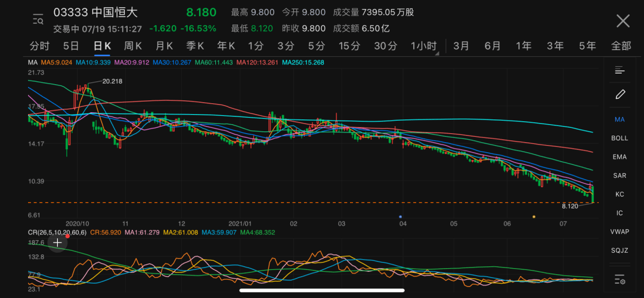Switch to the 周K weekly tab
The image size is (644, 298).
[x=132, y=46]
